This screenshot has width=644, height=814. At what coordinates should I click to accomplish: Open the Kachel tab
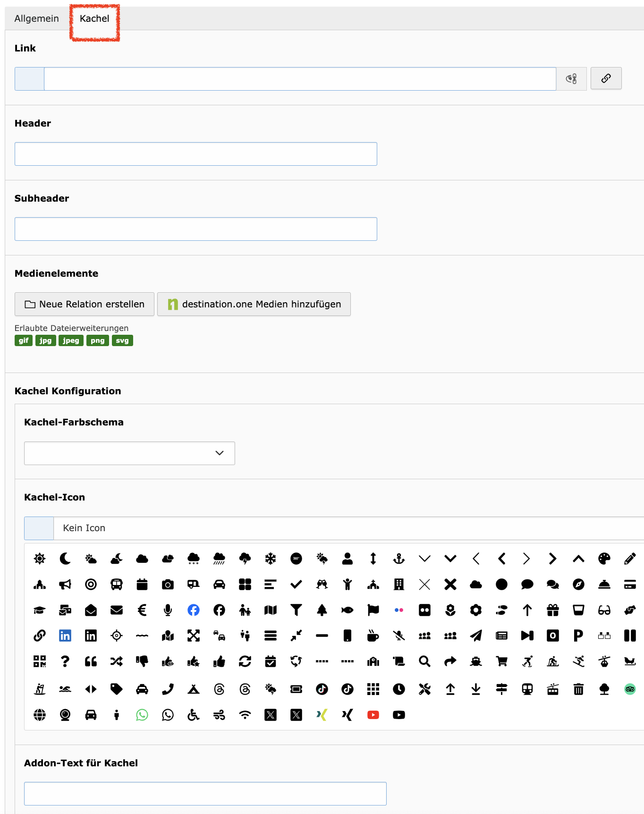click(x=94, y=18)
